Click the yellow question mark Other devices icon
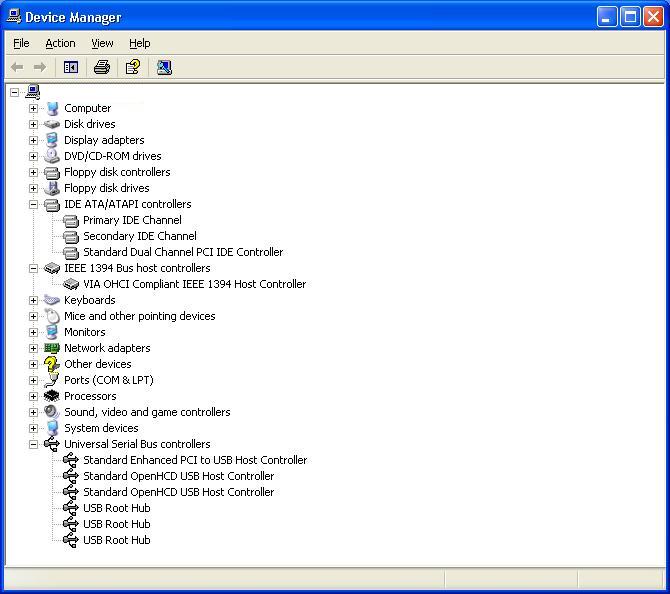This screenshot has width=670, height=594. tap(52, 364)
